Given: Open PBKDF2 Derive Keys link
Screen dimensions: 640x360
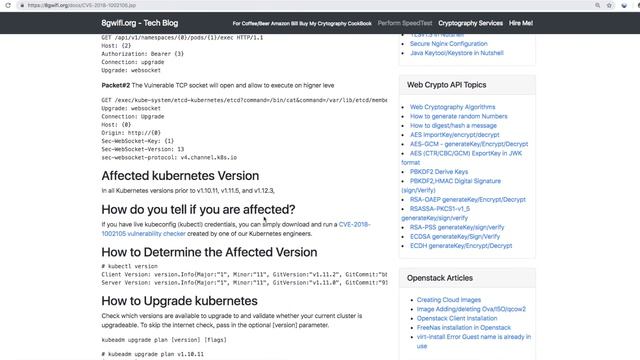Looking at the screenshot, I should (x=439, y=172).
